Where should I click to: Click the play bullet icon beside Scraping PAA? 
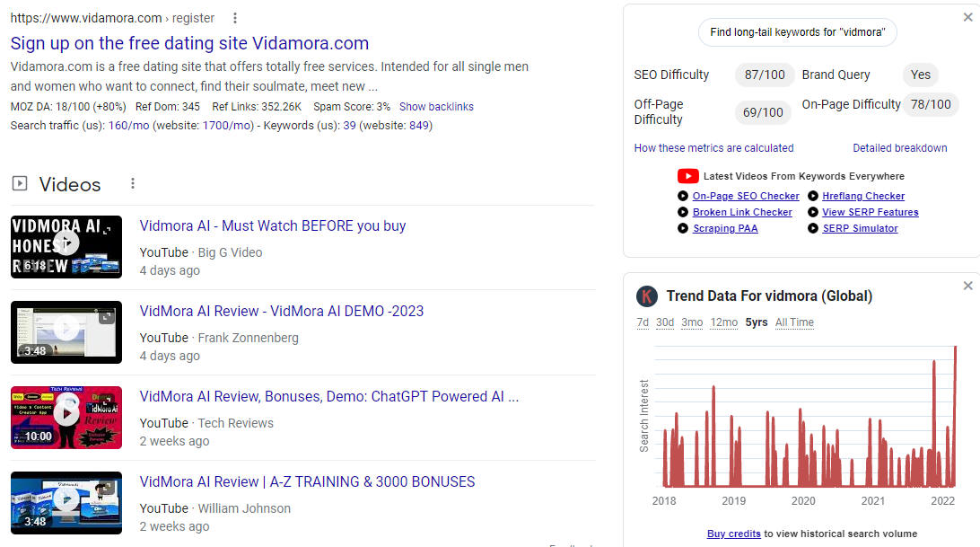[683, 228]
